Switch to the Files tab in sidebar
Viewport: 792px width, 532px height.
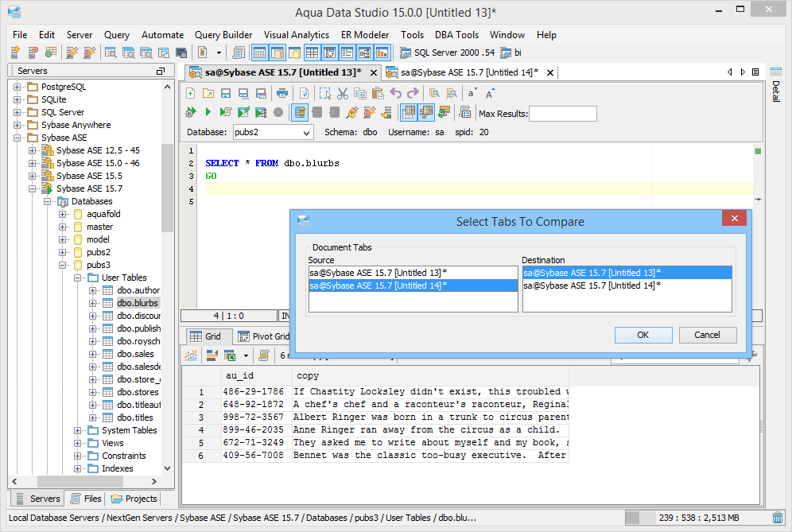click(86, 499)
